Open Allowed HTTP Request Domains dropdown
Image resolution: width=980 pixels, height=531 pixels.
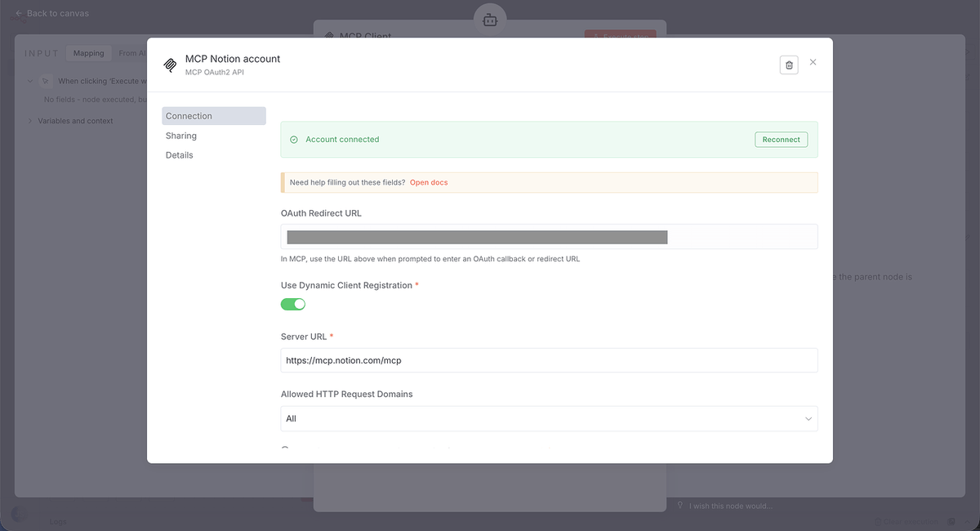(549, 418)
